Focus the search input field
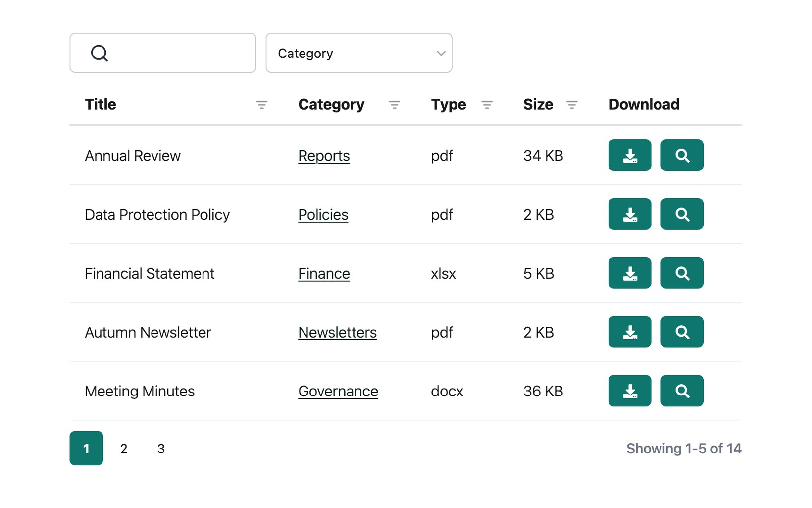Screen dimensions: 812x508 coord(163,53)
